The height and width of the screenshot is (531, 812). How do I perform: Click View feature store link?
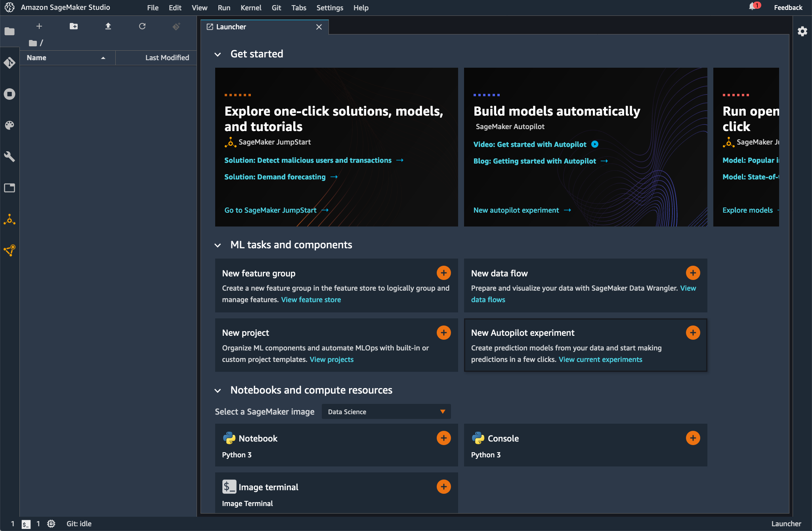(311, 300)
